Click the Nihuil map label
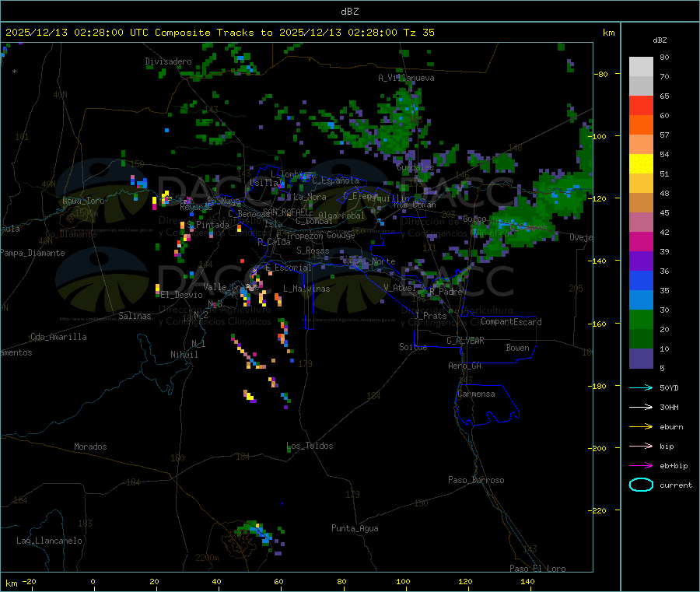700x592 pixels. pos(184,355)
